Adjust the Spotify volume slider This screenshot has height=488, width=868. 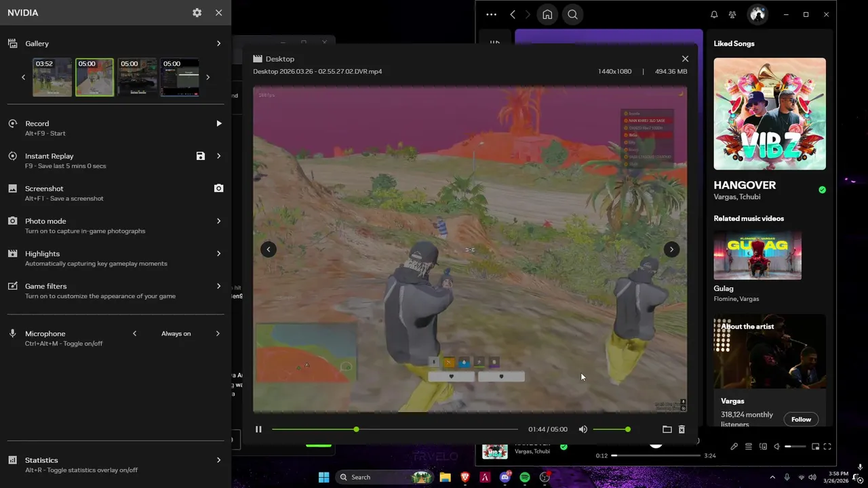[x=795, y=447]
